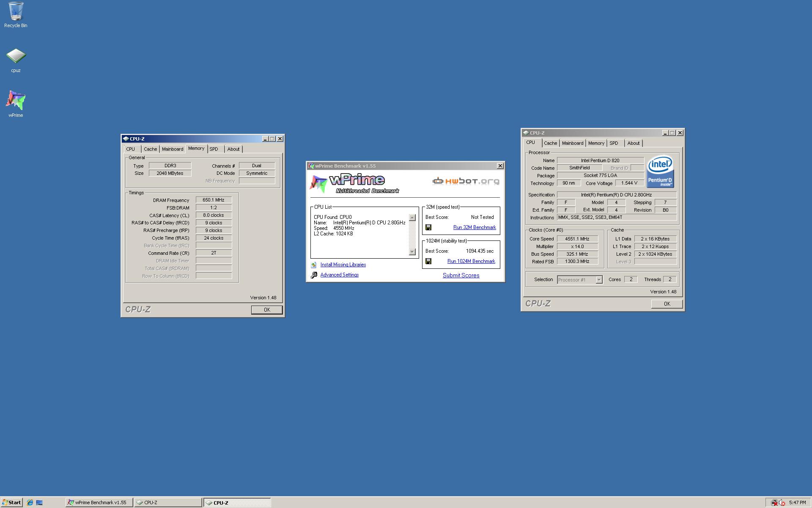This screenshot has width=812, height=508.
Task: Click the Advanced Settings wrench icon
Action: [314, 275]
